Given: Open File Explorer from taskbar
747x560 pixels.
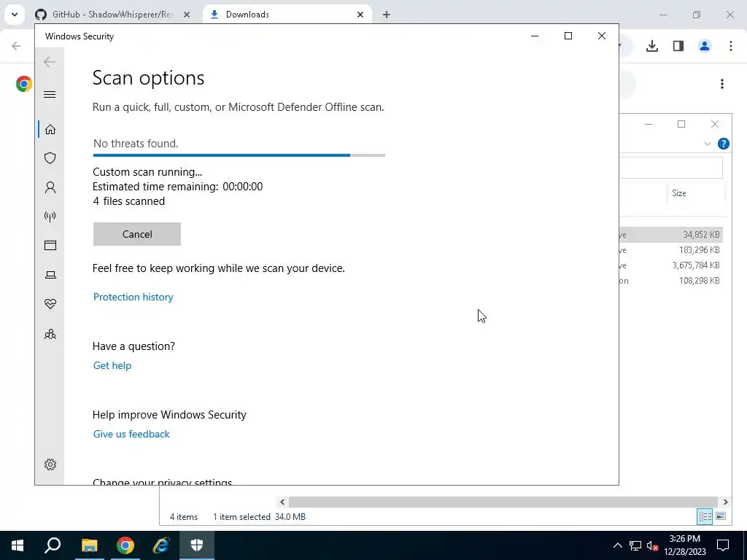Looking at the screenshot, I should click(x=89, y=545).
